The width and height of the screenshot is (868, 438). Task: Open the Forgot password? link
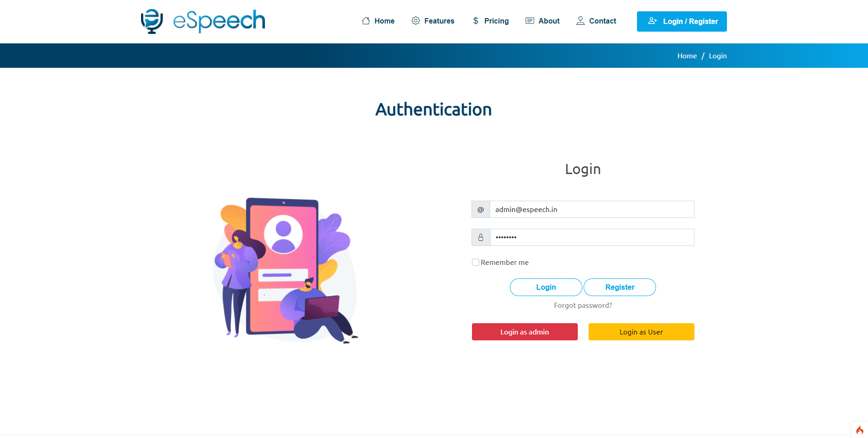(x=583, y=306)
